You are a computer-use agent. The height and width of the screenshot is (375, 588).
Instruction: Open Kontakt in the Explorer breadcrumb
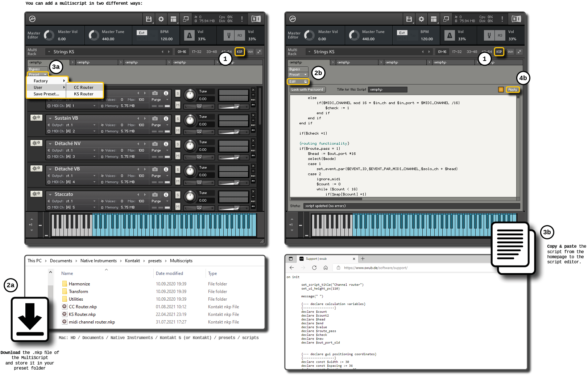click(x=132, y=261)
